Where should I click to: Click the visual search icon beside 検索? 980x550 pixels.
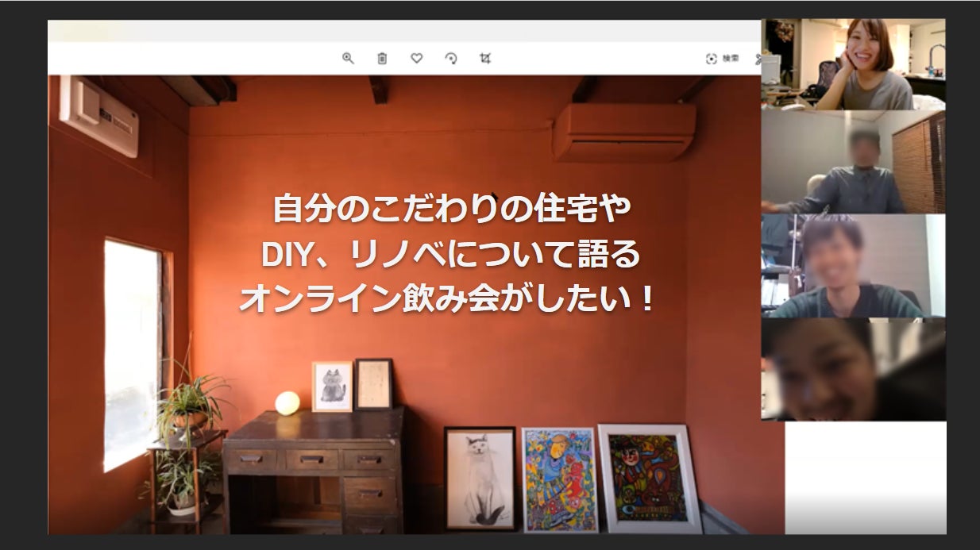712,59
